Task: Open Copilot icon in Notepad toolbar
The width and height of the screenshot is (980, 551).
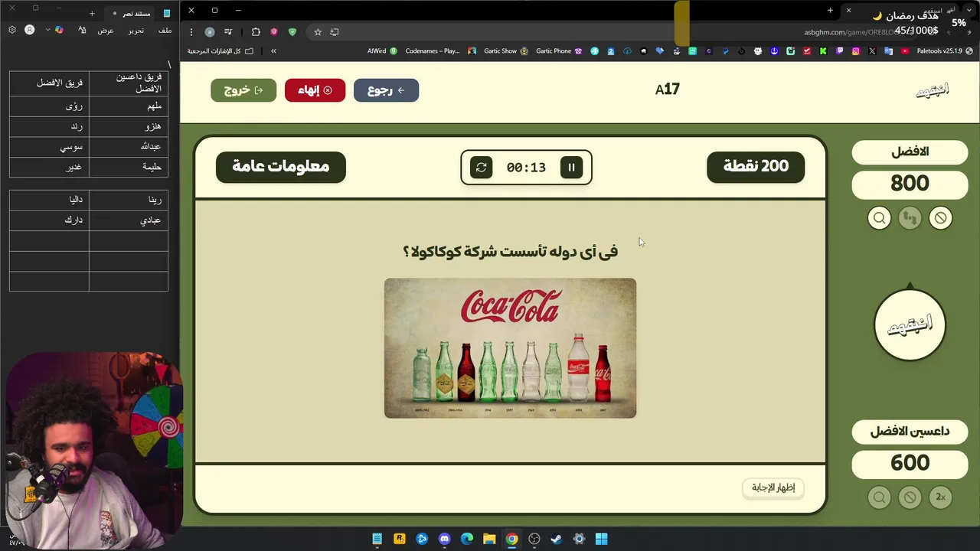Action: (60, 30)
